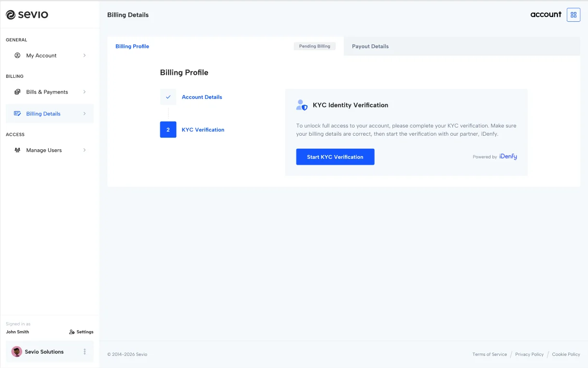Click the iDenfy logo
The height and width of the screenshot is (368, 588).
click(508, 156)
